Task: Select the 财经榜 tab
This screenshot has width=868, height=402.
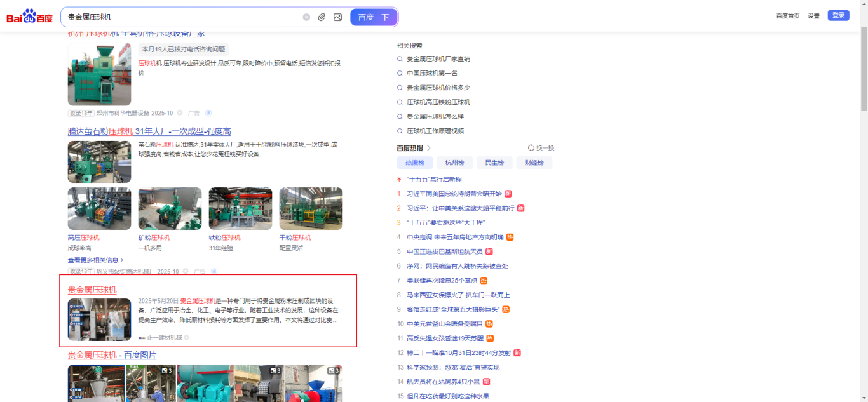Action: 534,163
